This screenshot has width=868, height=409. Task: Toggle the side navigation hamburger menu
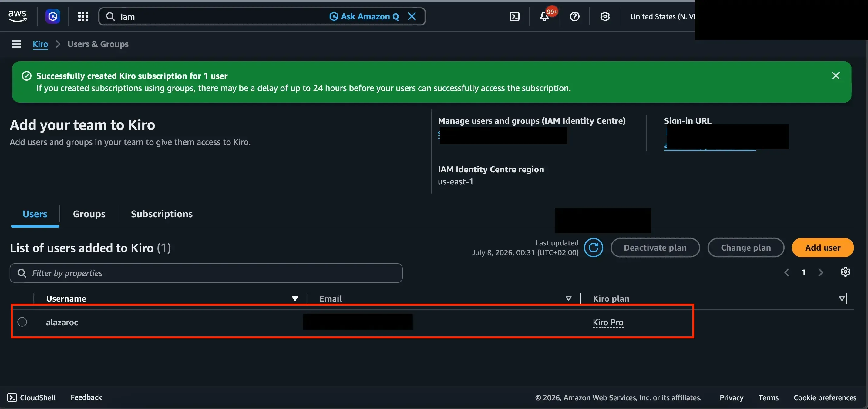click(16, 44)
